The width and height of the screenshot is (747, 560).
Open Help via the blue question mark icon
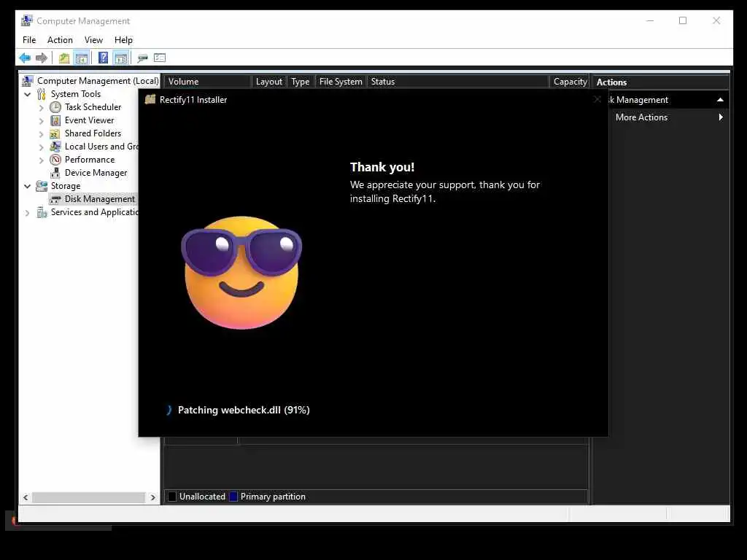tap(103, 58)
